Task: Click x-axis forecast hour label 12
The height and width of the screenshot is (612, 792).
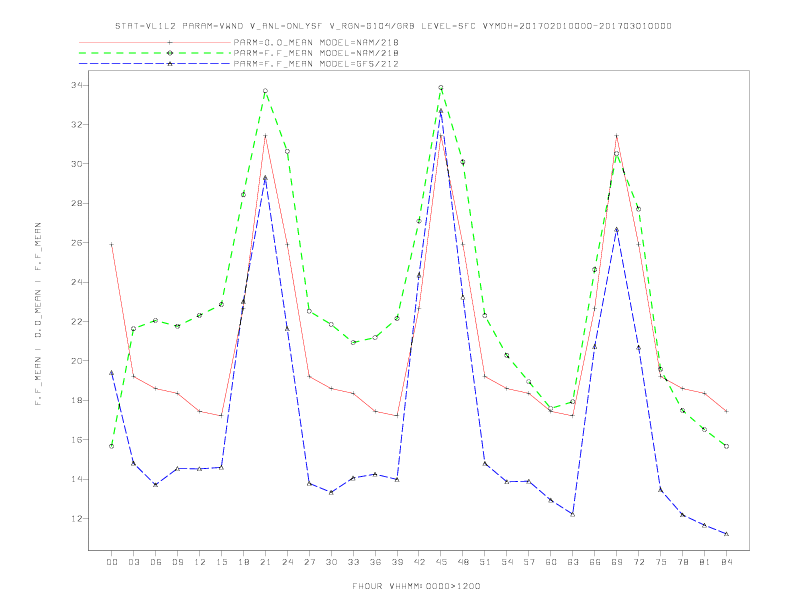Action: tap(200, 562)
